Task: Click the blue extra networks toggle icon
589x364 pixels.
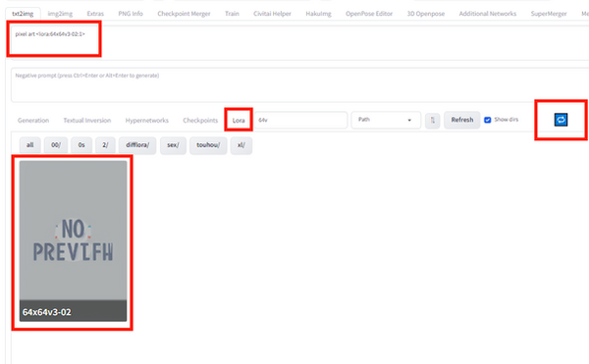Action: 561,120
